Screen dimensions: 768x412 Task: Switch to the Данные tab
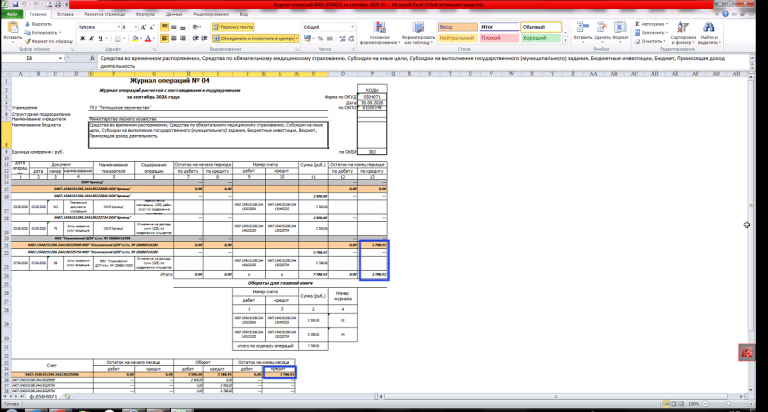click(174, 15)
